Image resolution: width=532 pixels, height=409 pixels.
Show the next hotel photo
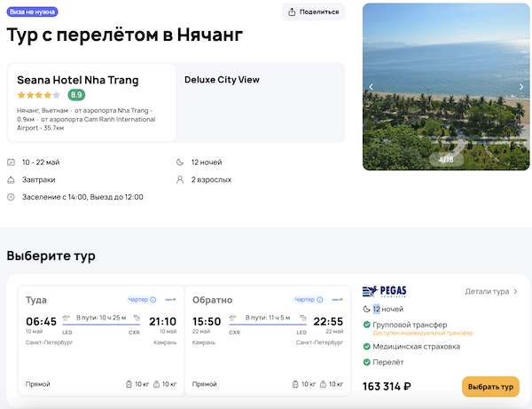[520, 87]
